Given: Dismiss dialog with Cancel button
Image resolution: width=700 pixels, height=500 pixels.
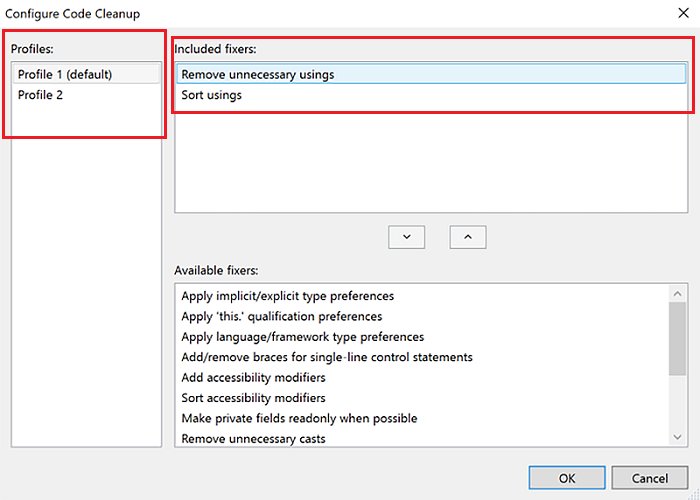Looking at the screenshot, I should point(650,478).
